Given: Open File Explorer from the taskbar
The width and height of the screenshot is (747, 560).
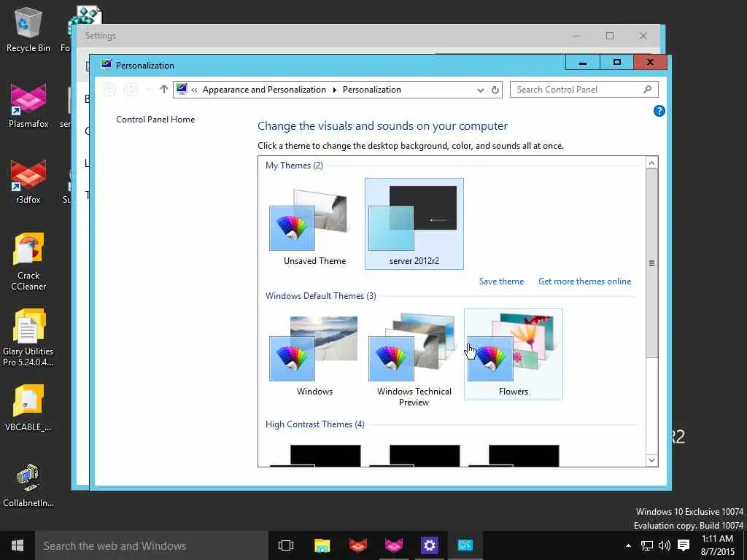Looking at the screenshot, I should (x=322, y=545).
